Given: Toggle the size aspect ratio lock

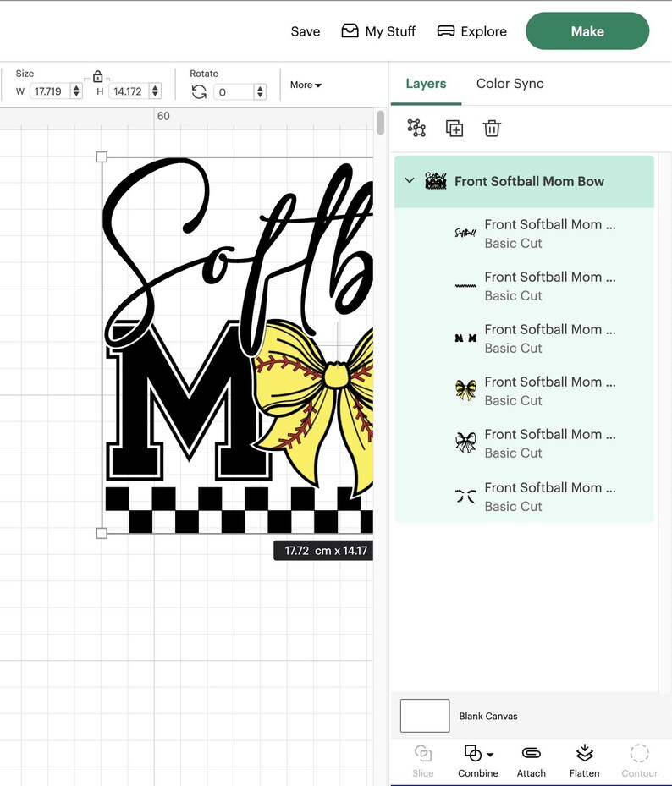Looking at the screenshot, I should click(98, 77).
